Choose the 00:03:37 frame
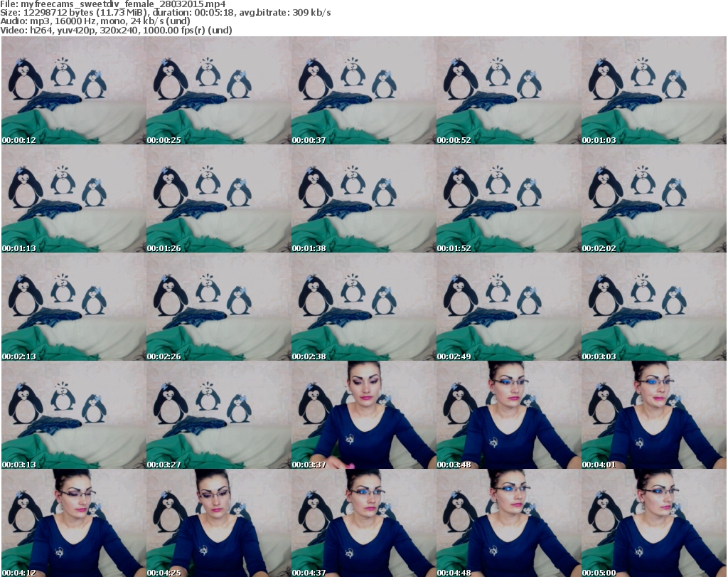The height and width of the screenshot is (577, 728). click(x=363, y=415)
